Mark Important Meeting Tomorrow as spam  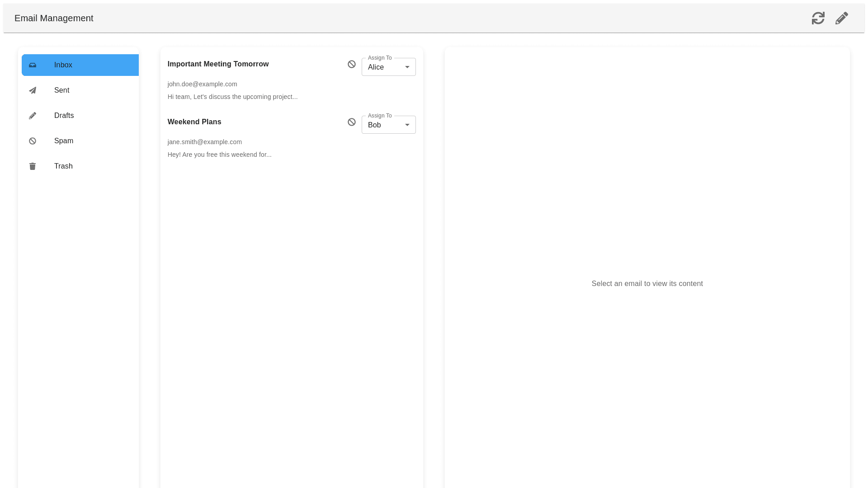pyautogui.click(x=351, y=64)
